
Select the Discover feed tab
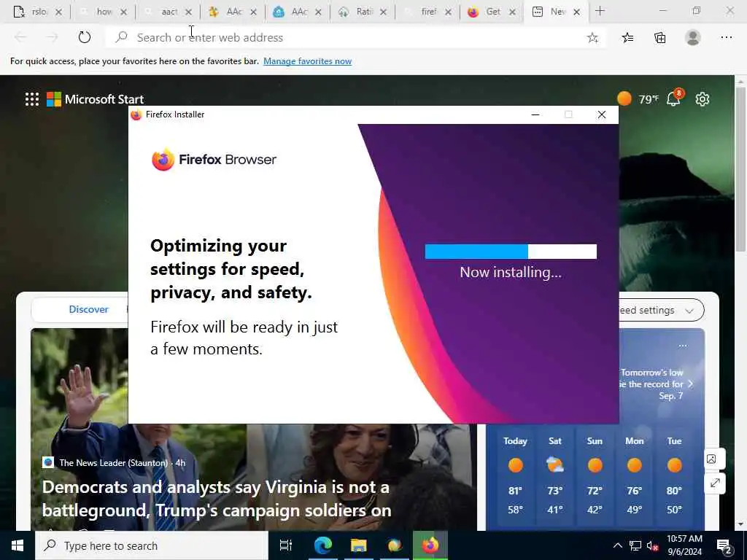[88, 309]
